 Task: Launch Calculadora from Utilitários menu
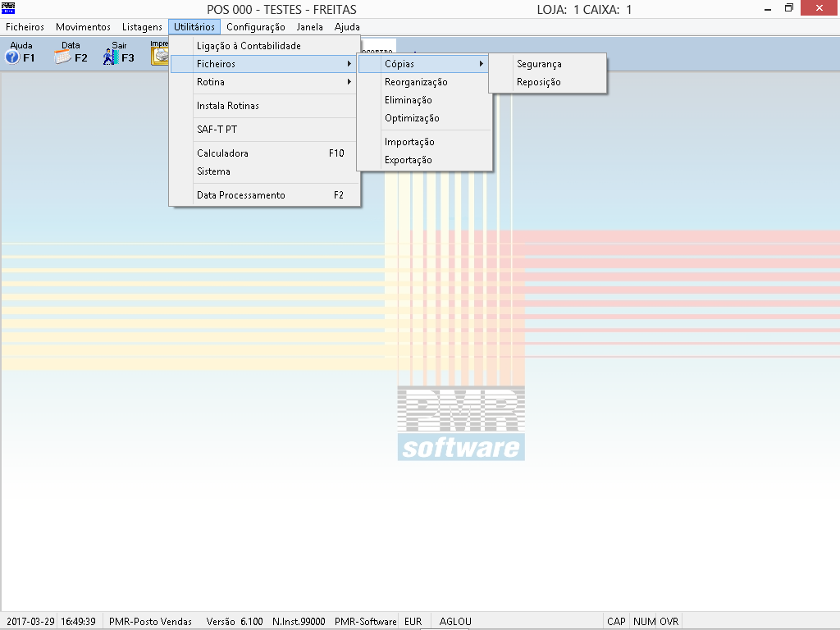(223, 153)
